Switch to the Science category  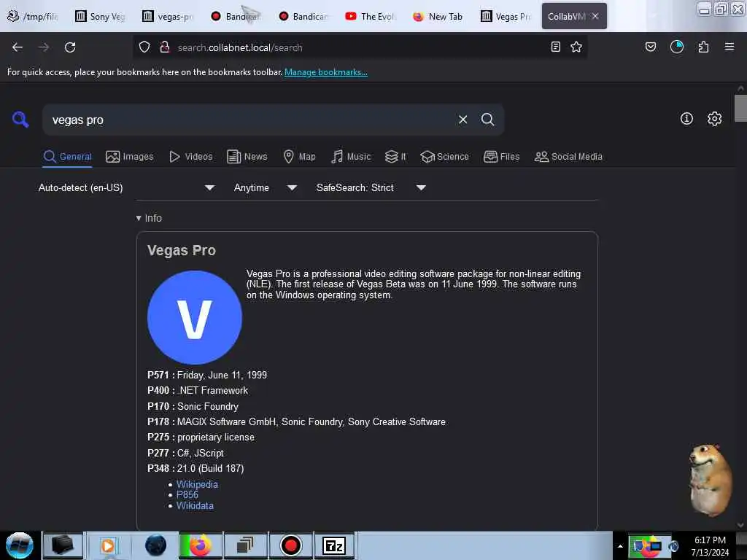pyautogui.click(x=444, y=156)
